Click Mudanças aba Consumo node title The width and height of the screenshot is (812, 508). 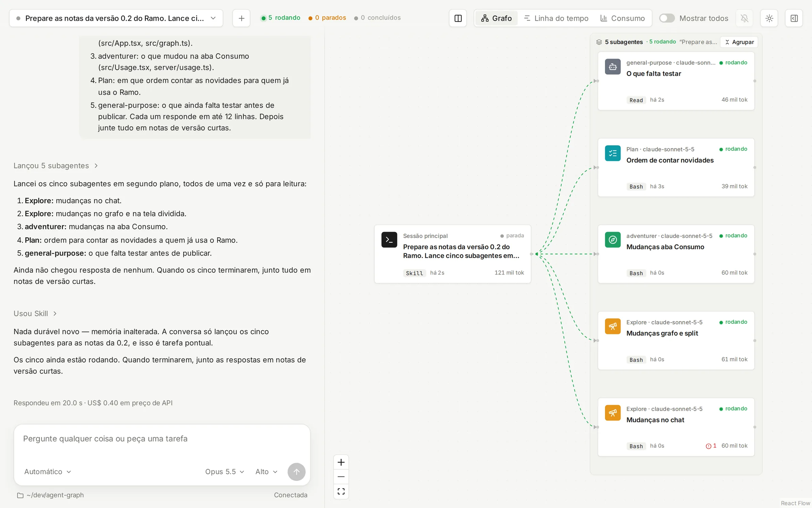665,247
